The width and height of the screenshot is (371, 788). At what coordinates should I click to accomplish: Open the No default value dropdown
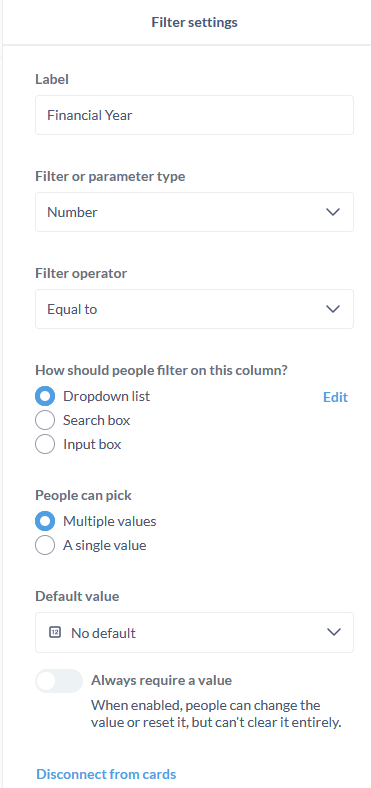[194, 632]
